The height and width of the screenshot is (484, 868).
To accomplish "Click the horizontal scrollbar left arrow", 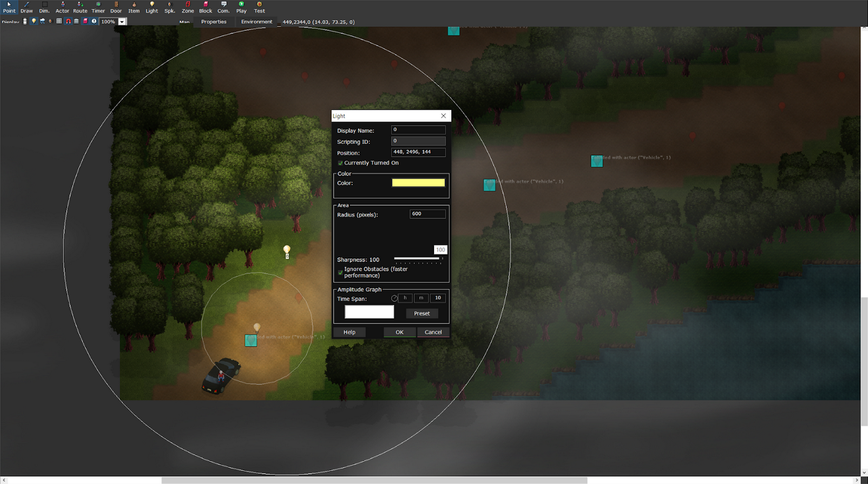I will tap(4, 480).
